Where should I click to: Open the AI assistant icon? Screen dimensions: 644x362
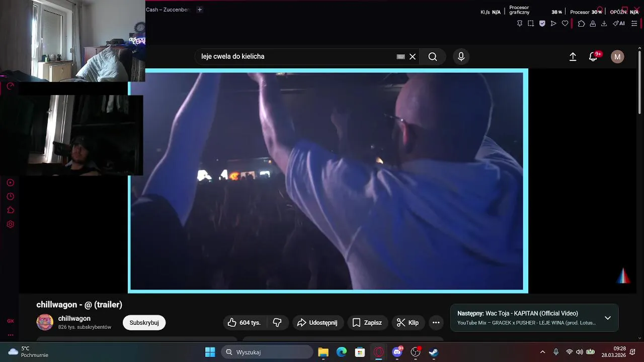point(619,24)
